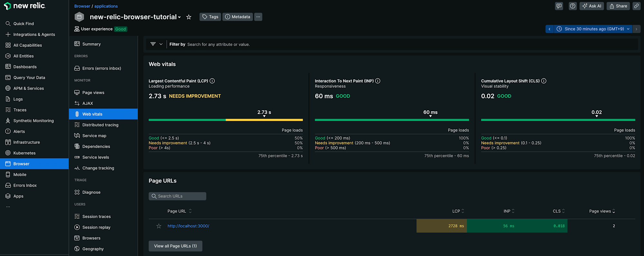Click the applications breadcrumb link

pyautogui.click(x=106, y=6)
